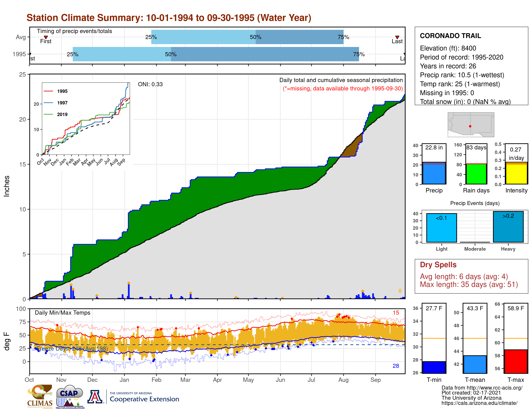This screenshot has width=532, height=411.
Task: Click the blue 1997 legend line
Action: [x=48, y=103]
